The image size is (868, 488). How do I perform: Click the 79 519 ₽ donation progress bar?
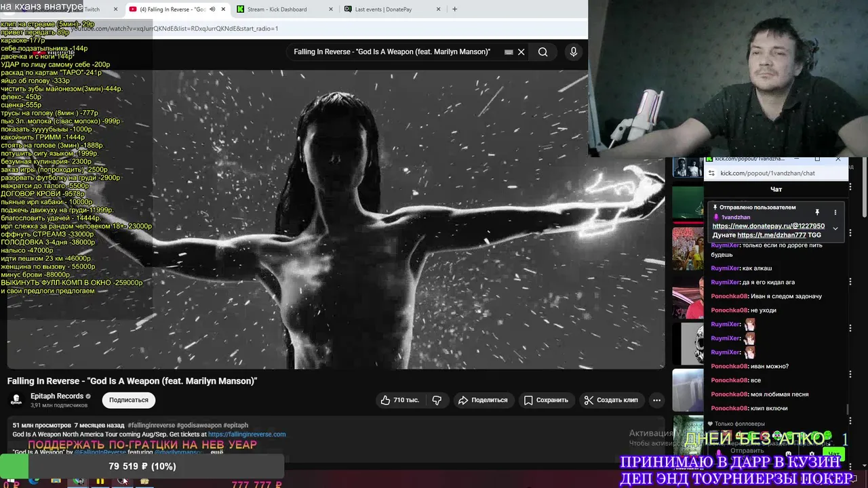point(142,466)
